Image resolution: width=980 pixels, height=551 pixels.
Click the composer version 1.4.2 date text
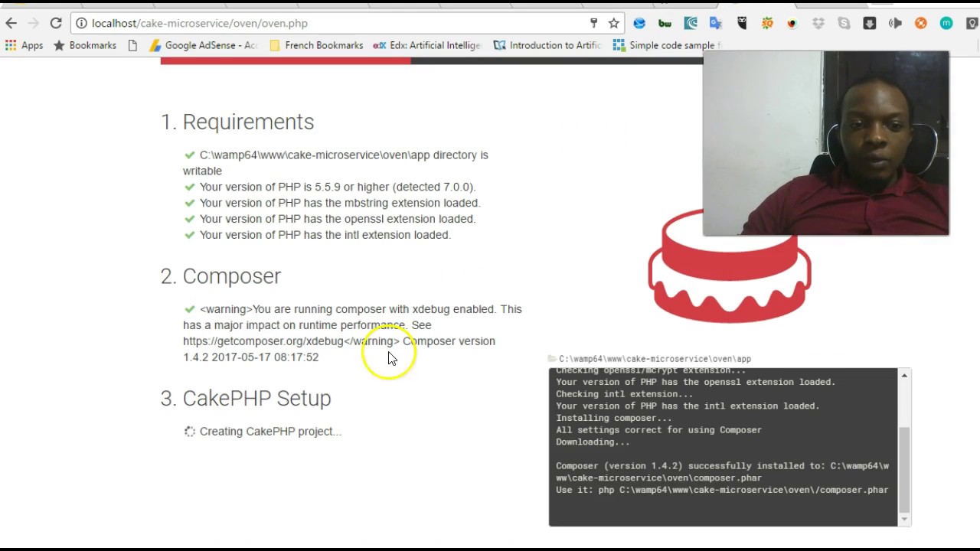(x=251, y=357)
